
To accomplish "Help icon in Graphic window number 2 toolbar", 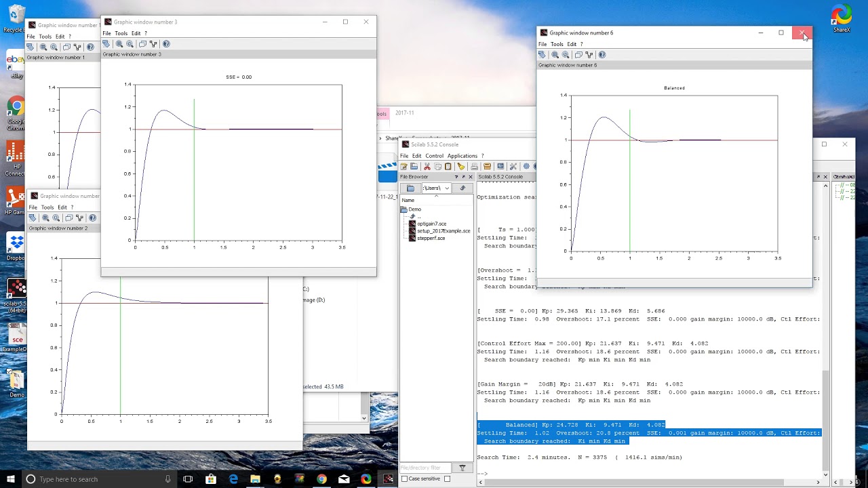I will 92,218.
